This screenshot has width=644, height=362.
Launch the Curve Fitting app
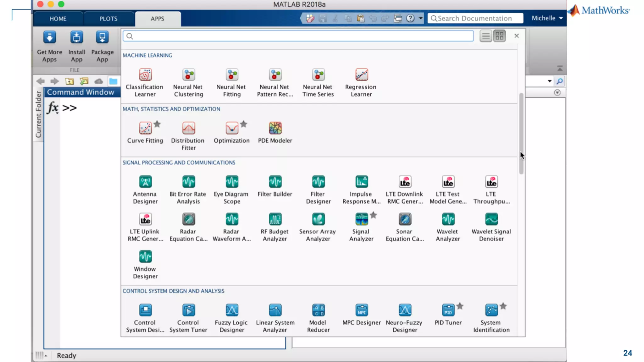145,132
